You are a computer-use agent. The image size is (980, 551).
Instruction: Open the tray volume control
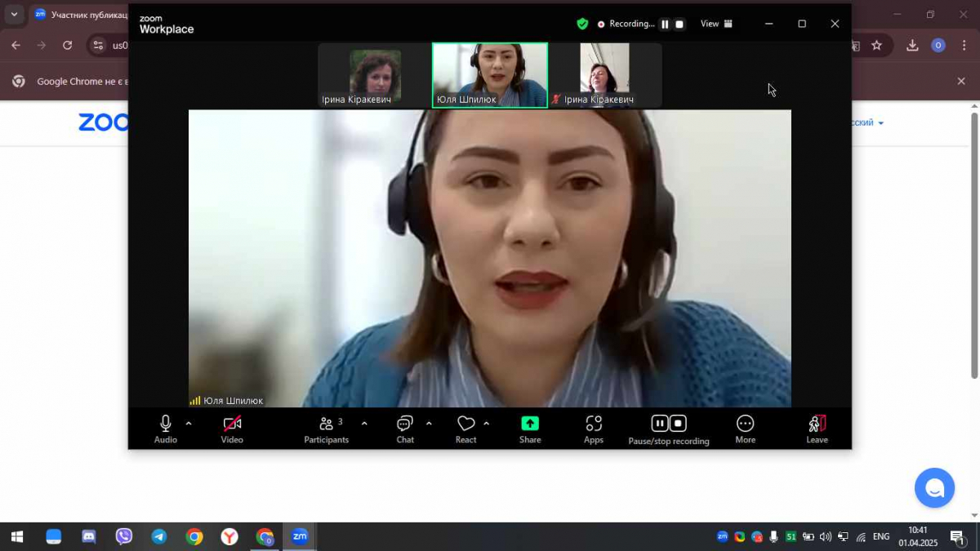pyautogui.click(x=826, y=536)
